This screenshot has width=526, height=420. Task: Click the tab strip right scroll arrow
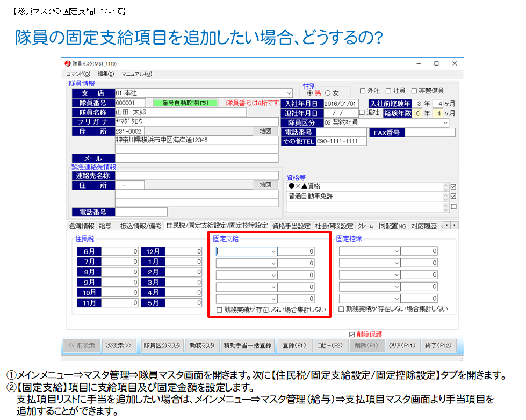(x=455, y=226)
